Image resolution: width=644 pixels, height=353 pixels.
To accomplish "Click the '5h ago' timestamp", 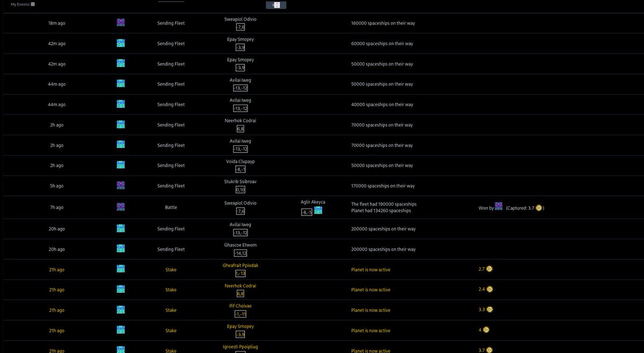I will pyautogui.click(x=56, y=186).
